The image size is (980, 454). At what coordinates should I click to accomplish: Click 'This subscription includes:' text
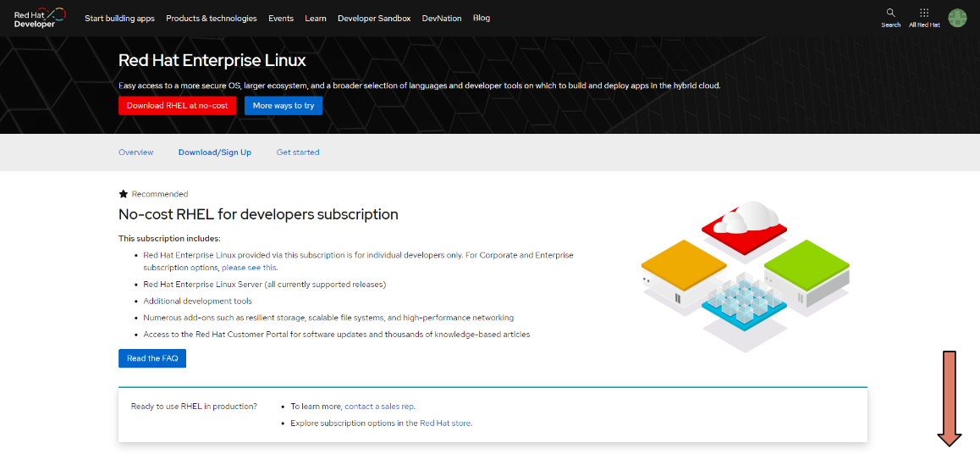(169, 238)
